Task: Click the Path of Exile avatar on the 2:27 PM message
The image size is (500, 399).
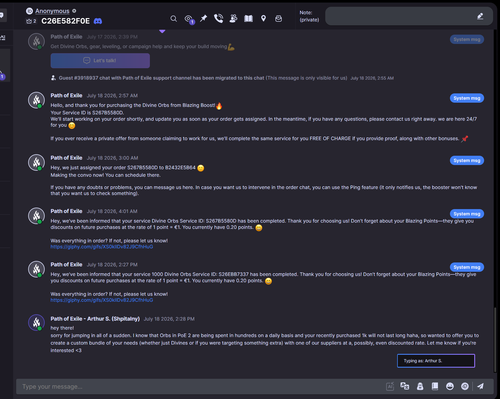Action: (36, 269)
